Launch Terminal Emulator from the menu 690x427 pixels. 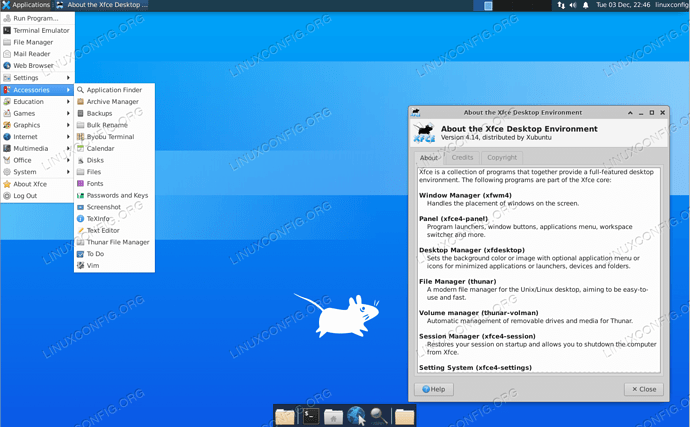click(37, 30)
